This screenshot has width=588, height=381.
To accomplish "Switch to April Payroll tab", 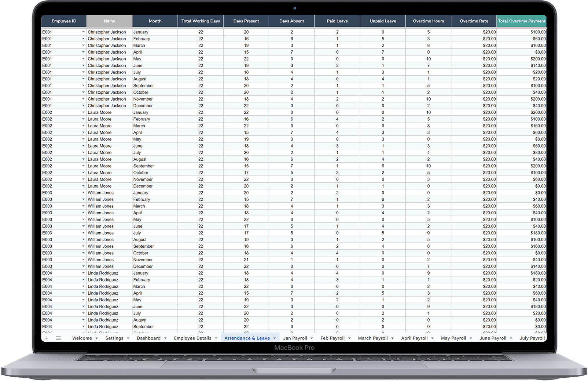I will 414,338.
